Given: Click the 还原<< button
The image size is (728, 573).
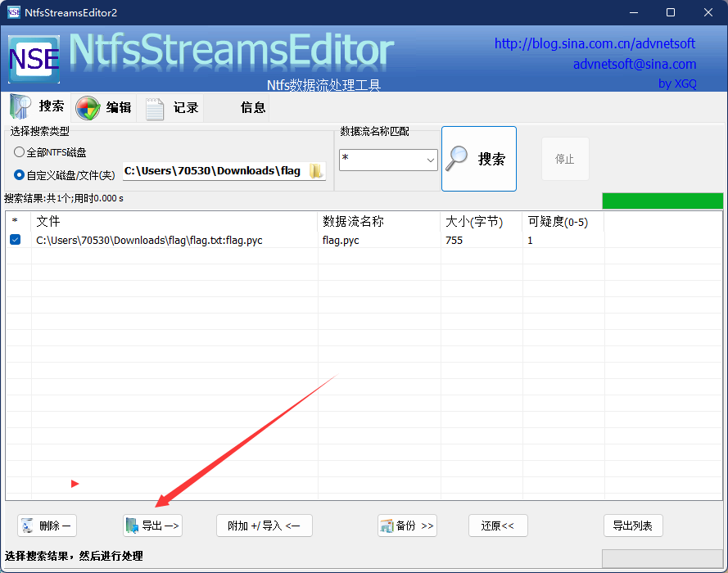Looking at the screenshot, I should pos(498,526).
